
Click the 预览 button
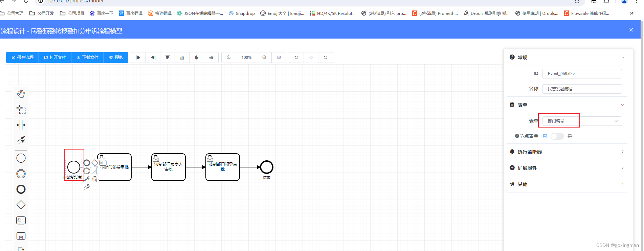click(x=116, y=58)
